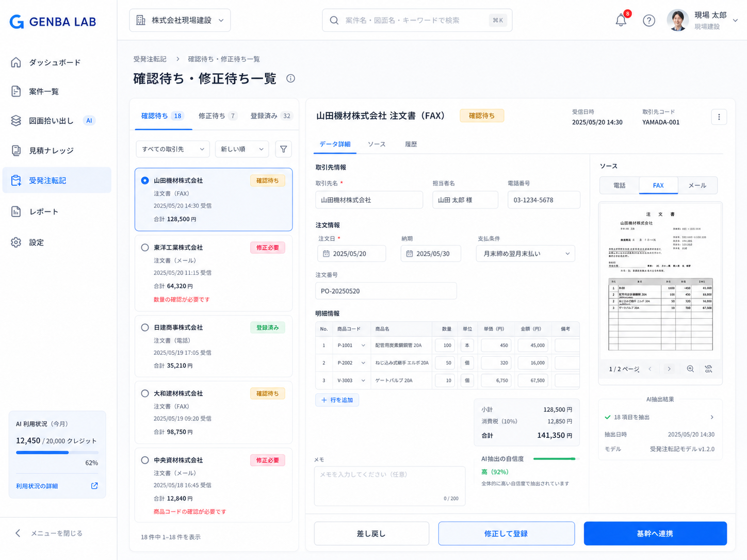The height and width of the screenshot is (560, 747).
Task: Click AI抽出の自信度 confidence bar
Action: point(556,458)
